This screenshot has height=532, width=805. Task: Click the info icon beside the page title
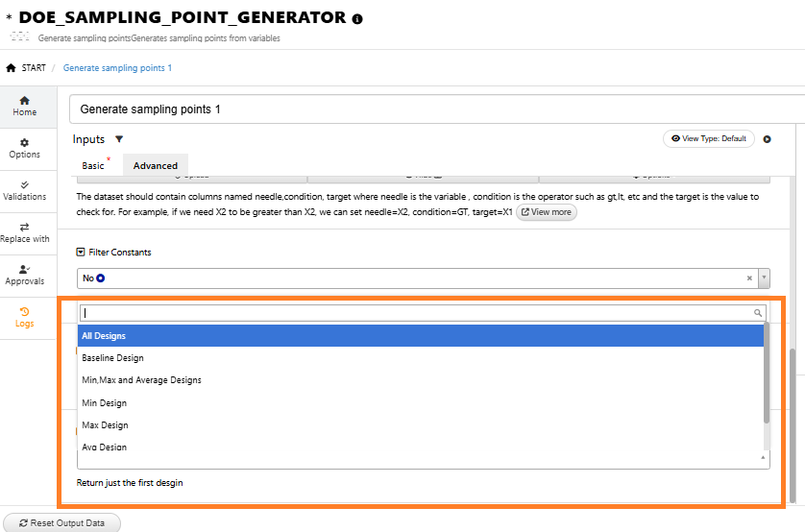(357, 19)
